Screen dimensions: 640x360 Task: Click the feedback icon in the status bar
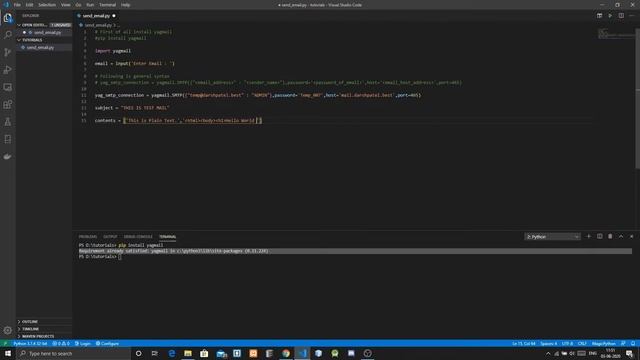(623, 344)
